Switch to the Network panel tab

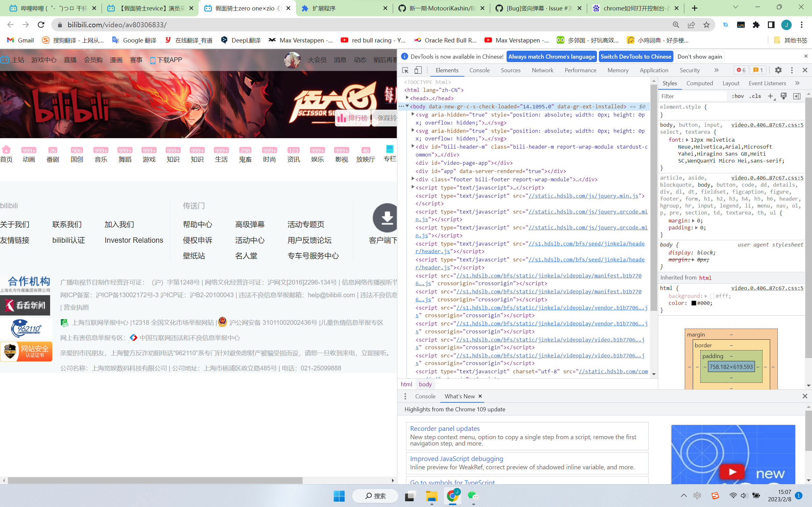[x=542, y=70]
